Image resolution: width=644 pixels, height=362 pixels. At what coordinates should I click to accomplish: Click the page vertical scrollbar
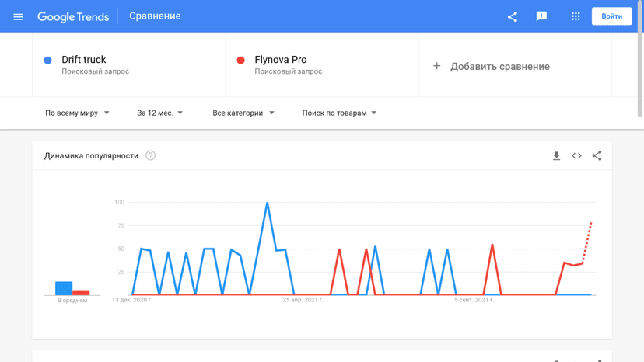point(640,61)
